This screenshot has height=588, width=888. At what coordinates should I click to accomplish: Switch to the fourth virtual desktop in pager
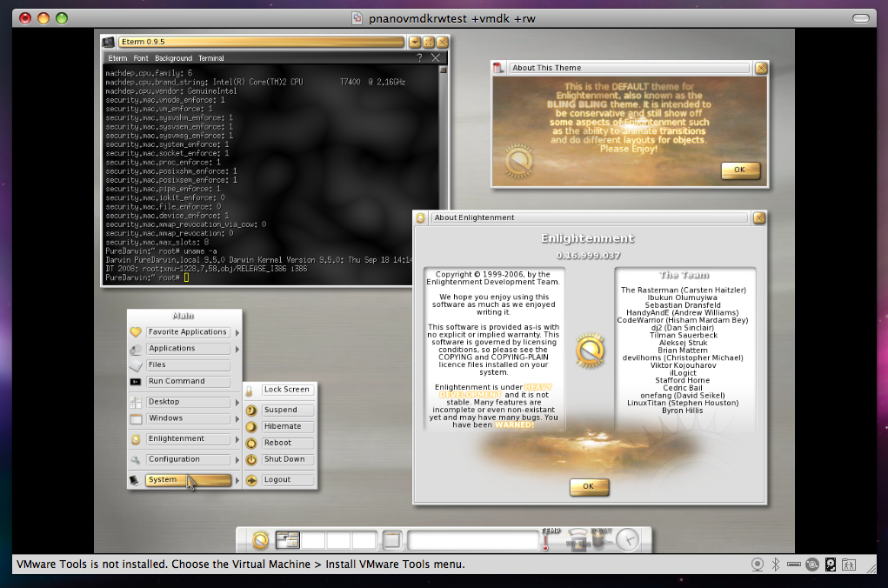364,540
